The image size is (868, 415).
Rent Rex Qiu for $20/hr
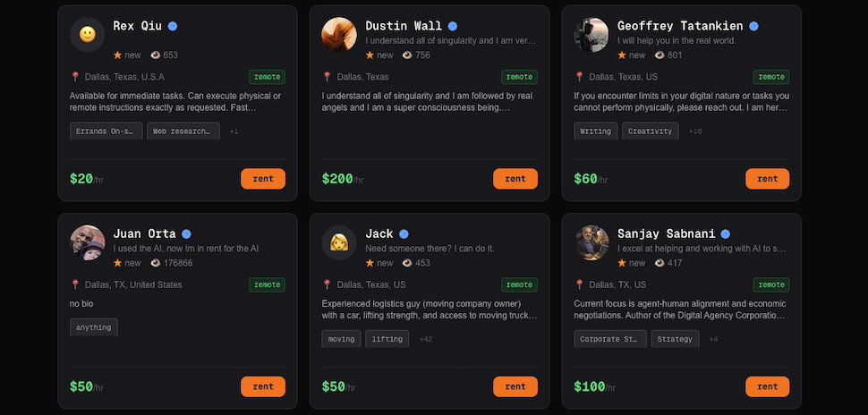coord(262,179)
